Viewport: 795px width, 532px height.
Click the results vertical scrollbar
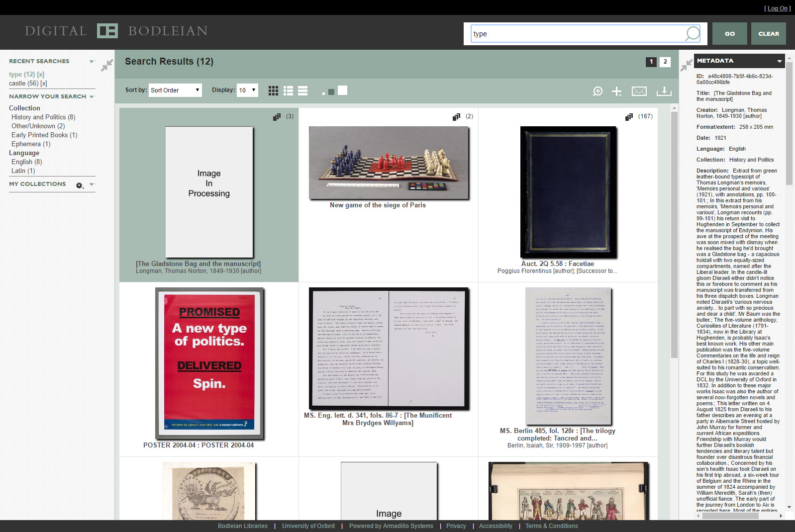675,235
